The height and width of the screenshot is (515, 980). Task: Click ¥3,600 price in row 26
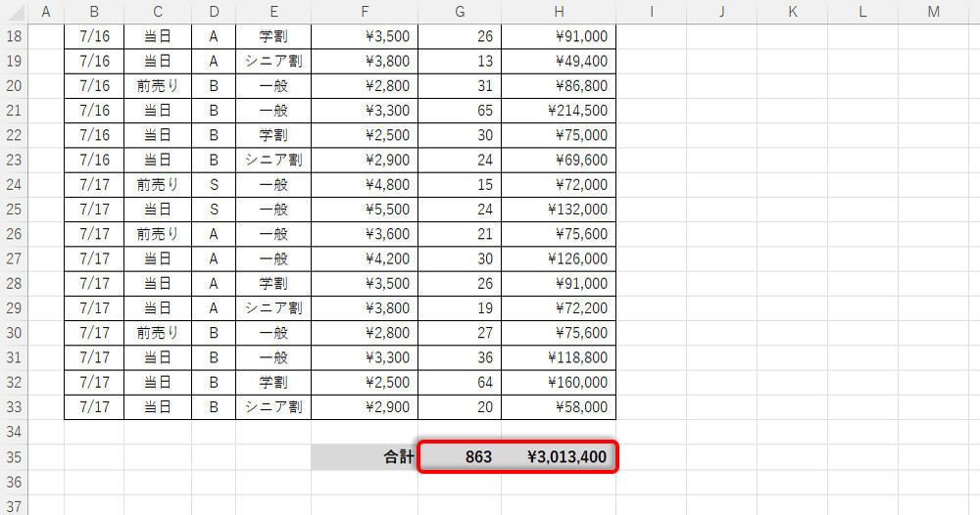(365, 234)
